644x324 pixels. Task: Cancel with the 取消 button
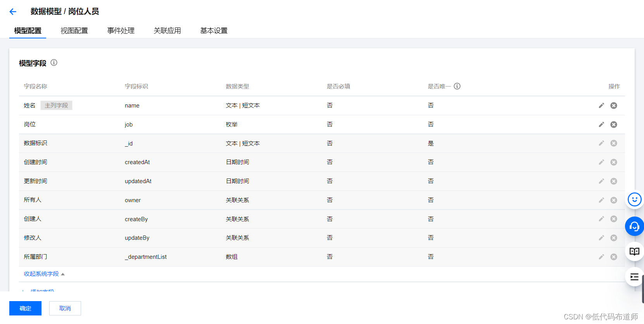pyautogui.click(x=65, y=308)
